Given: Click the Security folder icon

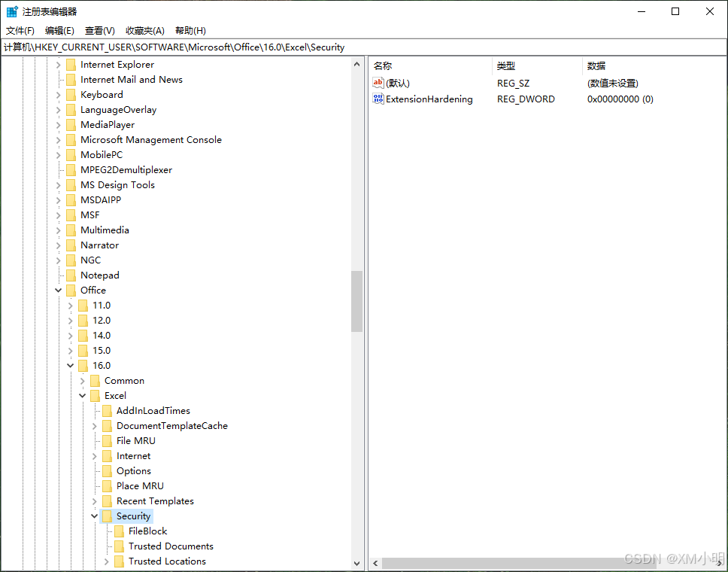Looking at the screenshot, I should (108, 516).
